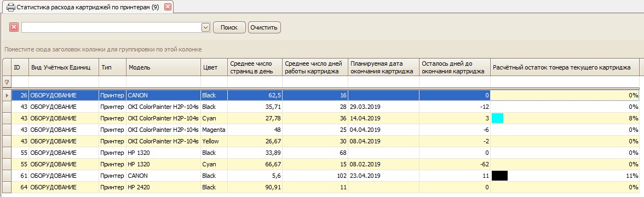Click the date cell 08.04.2019
This screenshot has height=197, width=644.
[383, 141]
